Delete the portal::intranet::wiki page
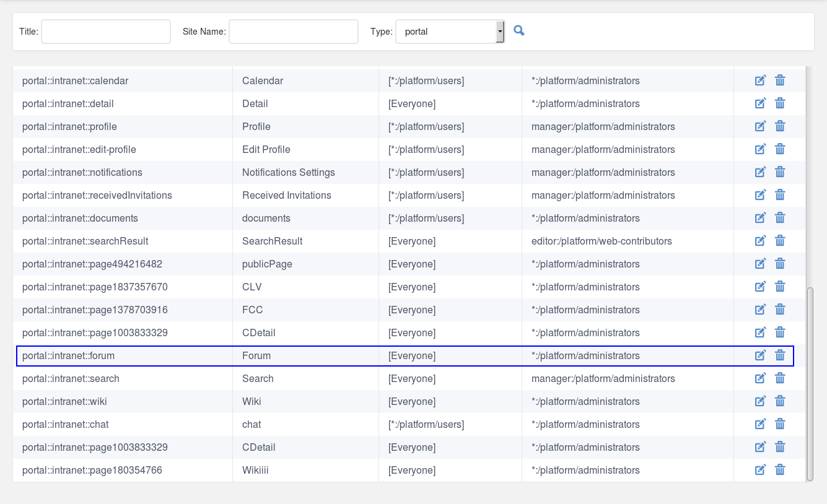The image size is (827, 504). (x=780, y=401)
